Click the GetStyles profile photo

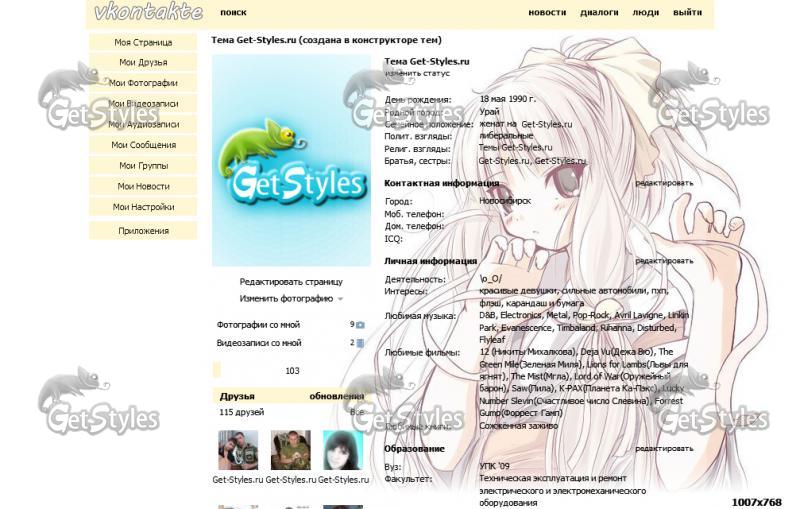(291, 161)
